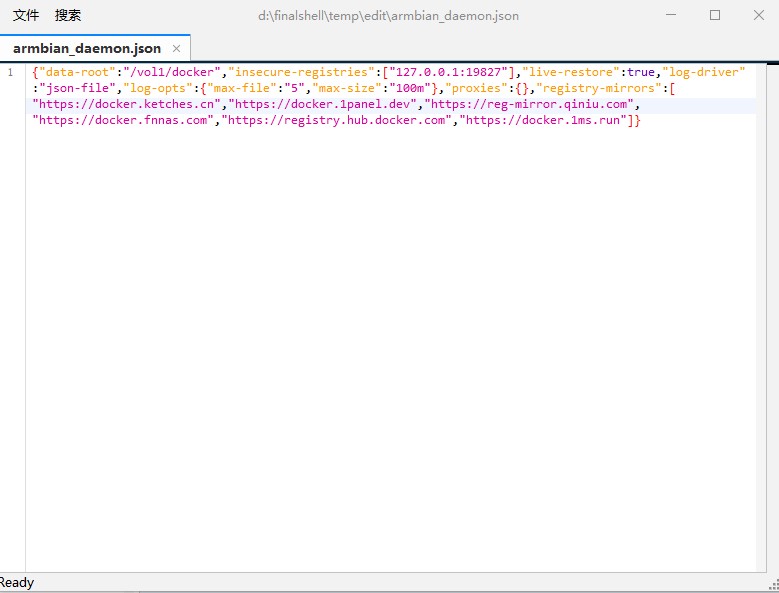This screenshot has height=593, width=779.
Task: Close the armbian_daemon.json tab
Action: click(177, 48)
